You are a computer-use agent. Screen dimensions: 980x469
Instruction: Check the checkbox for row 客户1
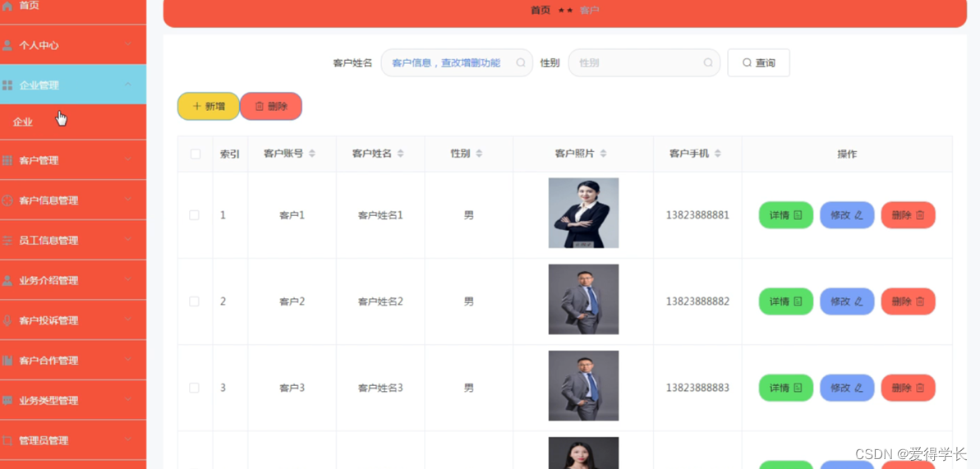pyautogui.click(x=195, y=215)
